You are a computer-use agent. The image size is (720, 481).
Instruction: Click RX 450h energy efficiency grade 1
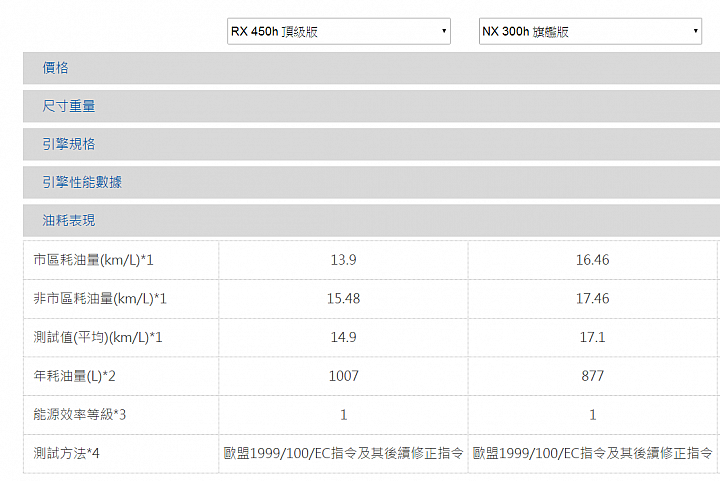point(343,415)
